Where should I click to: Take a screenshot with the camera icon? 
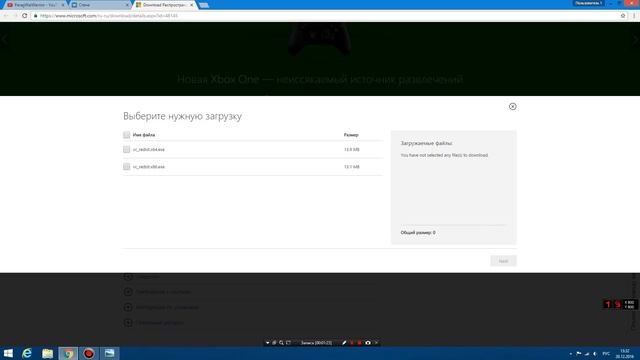point(368,343)
